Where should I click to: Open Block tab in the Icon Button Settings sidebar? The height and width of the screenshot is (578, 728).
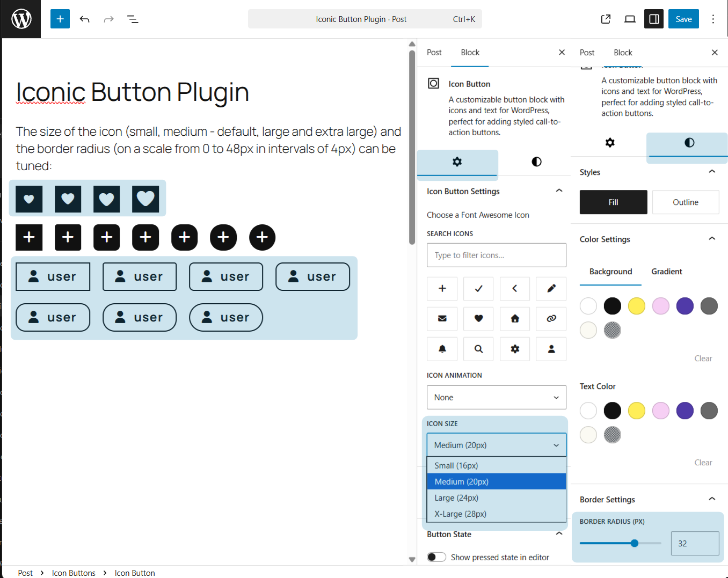470,53
